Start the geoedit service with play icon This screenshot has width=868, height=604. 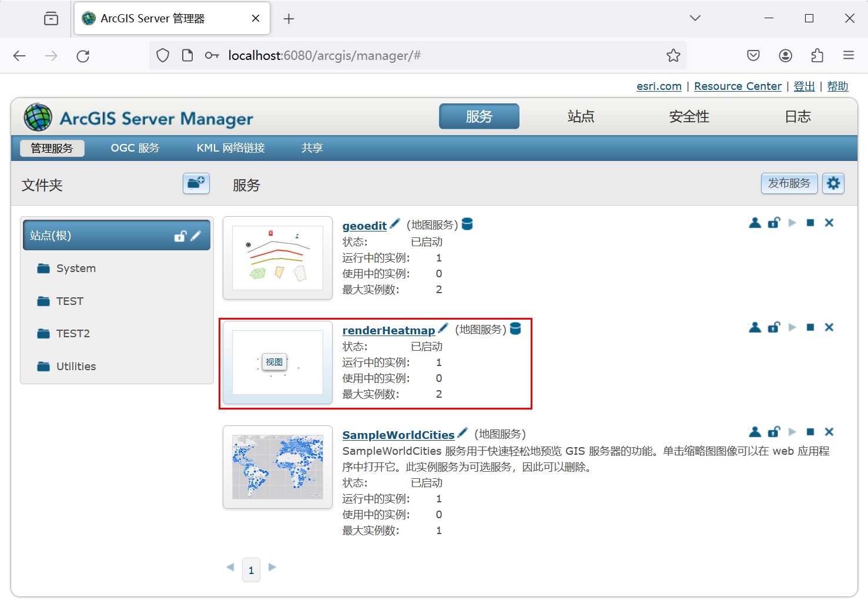792,223
